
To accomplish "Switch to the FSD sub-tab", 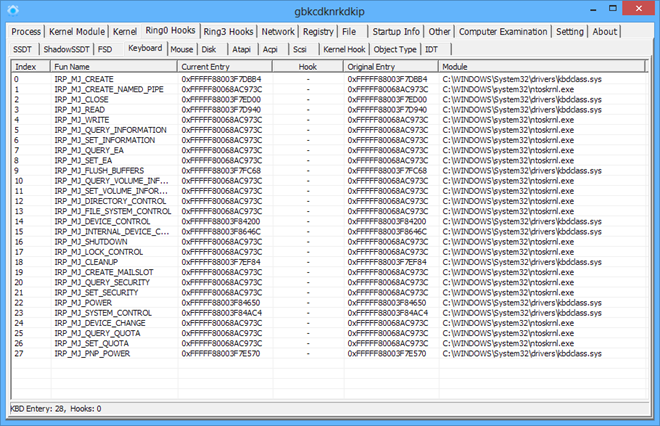I will 105,50.
